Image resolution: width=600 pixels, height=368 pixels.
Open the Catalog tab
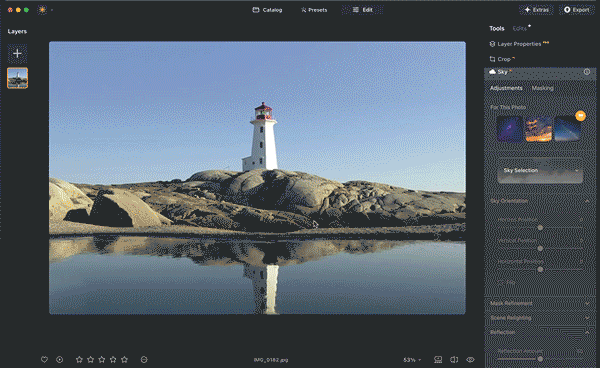(267, 10)
